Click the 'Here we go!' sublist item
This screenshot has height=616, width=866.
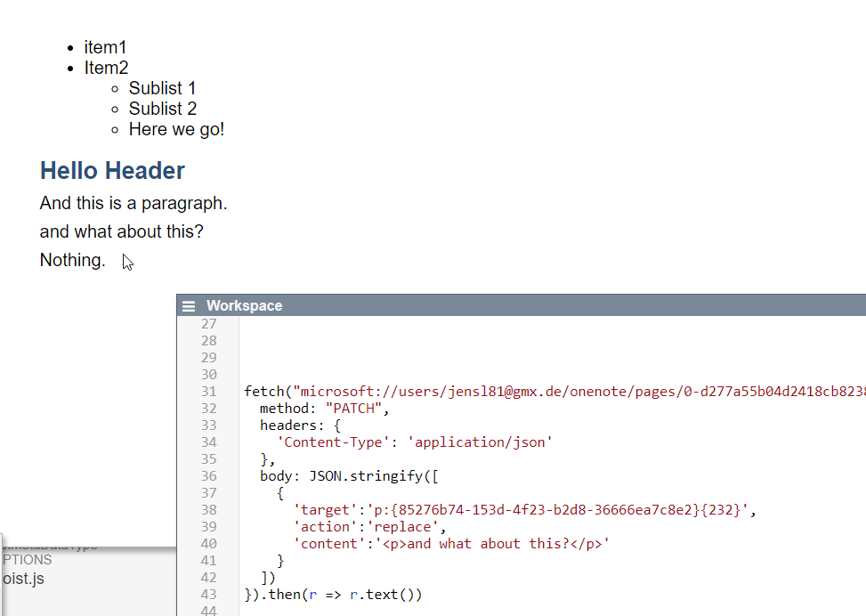coord(176,129)
